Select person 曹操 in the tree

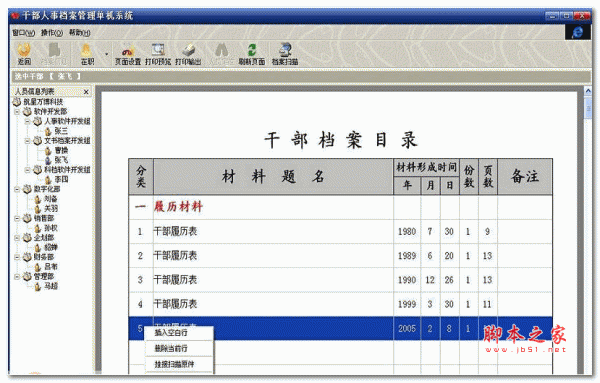(61, 150)
